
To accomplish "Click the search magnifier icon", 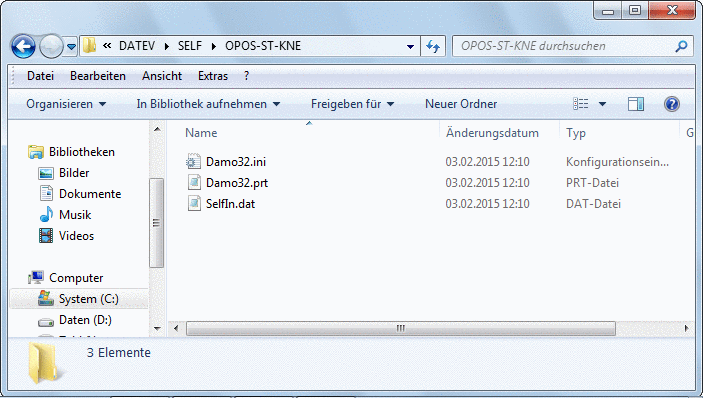I will coord(681,46).
